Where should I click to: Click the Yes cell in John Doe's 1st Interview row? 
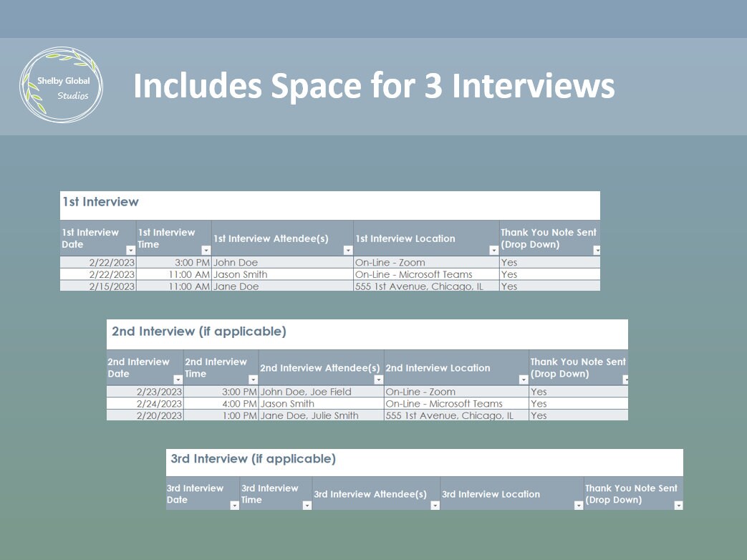550,262
